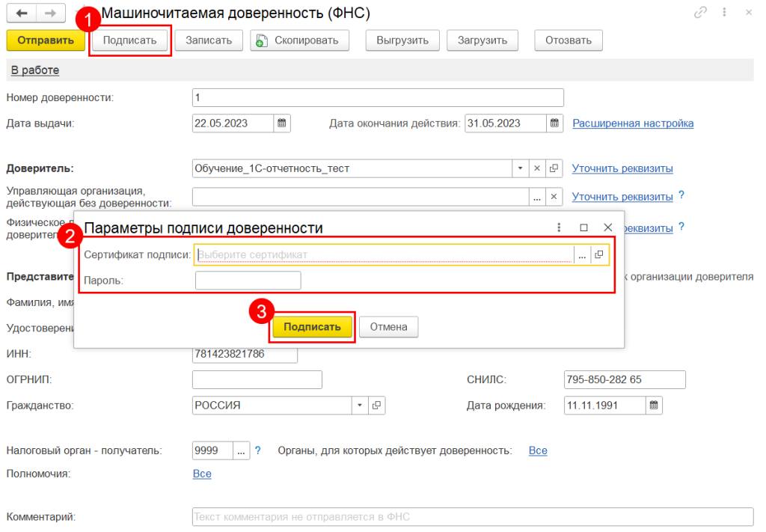This screenshot has width=766, height=532.
Task: Show help for Налоговый орган - получатель
Action: [258, 450]
